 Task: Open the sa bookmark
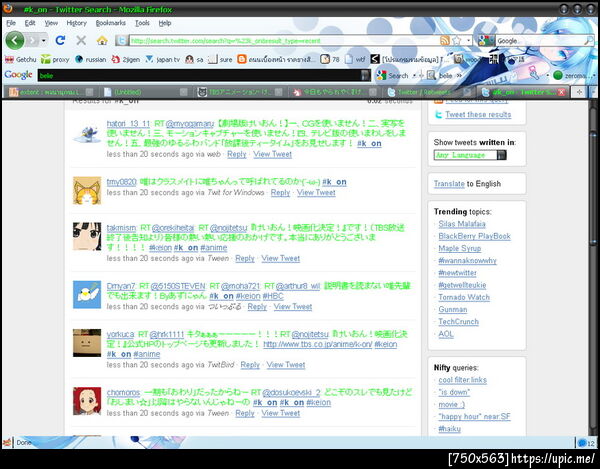click(x=194, y=59)
